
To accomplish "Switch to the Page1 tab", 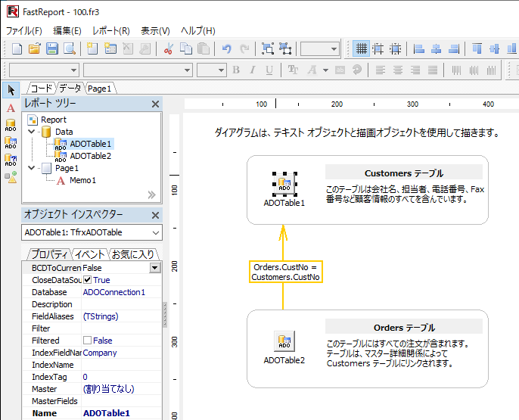I will tap(98, 89).
